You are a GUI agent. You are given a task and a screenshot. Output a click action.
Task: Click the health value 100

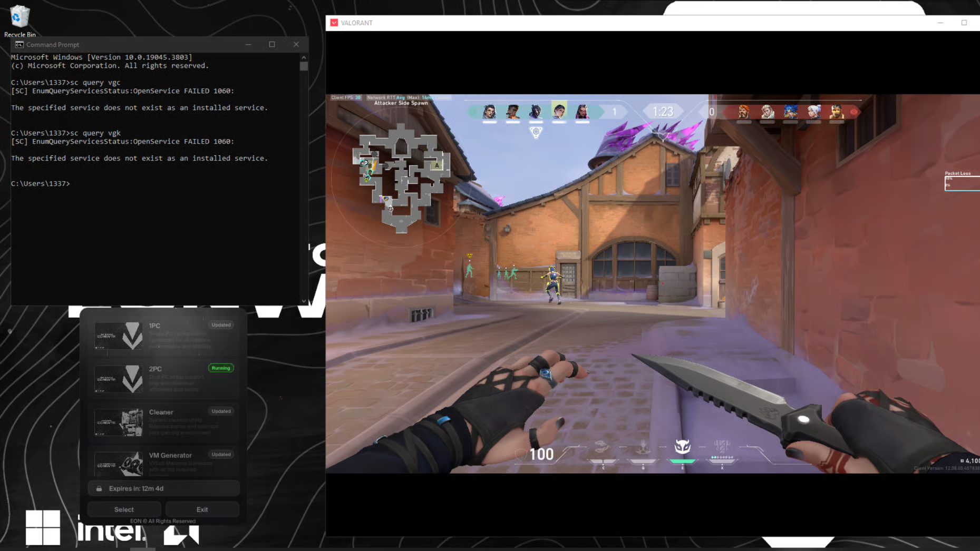click(541, 454)
